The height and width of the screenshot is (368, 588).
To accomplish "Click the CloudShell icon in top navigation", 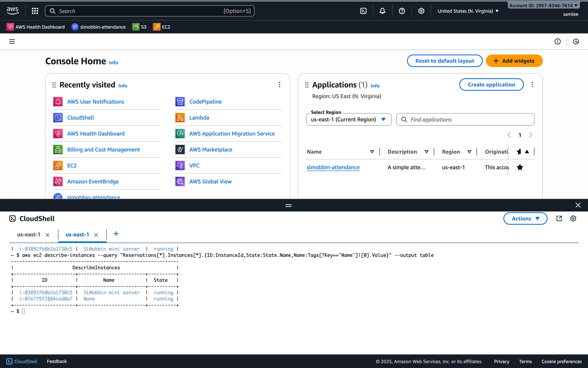I will pos(363,11).
